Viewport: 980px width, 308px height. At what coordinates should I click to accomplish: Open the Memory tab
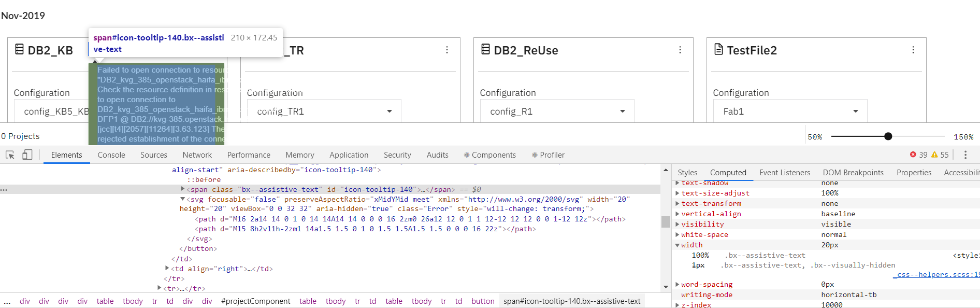300,155
